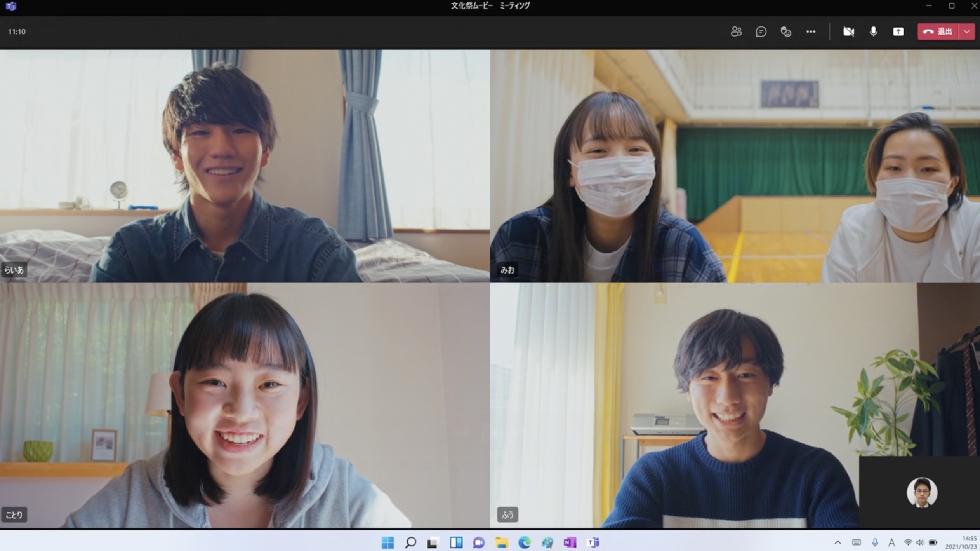Open the participants panel icon

736,31
